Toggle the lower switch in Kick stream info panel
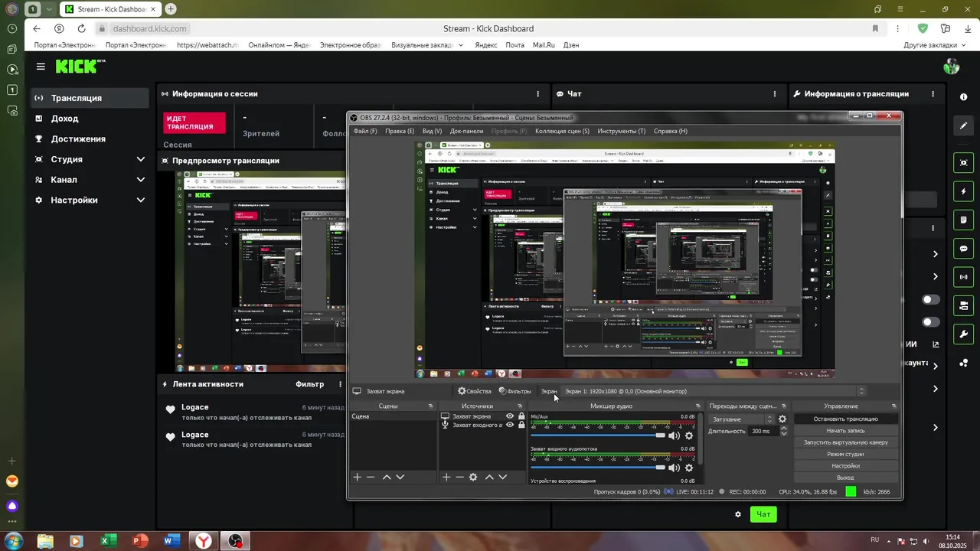Image resolution: width=980 pixels, height=551 pixels. pyautogui.click(x=931, y=322)
